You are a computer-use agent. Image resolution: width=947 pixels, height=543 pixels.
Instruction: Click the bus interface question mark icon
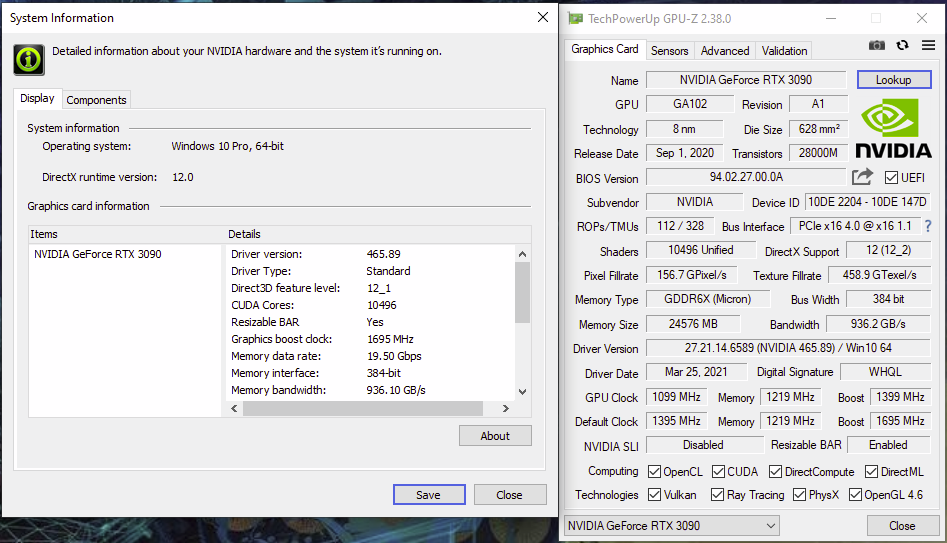coord(928,226)
